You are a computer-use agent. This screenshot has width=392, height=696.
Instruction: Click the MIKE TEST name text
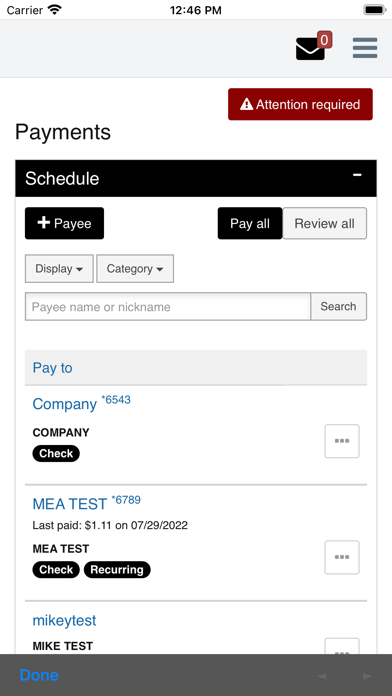point(63,646)
